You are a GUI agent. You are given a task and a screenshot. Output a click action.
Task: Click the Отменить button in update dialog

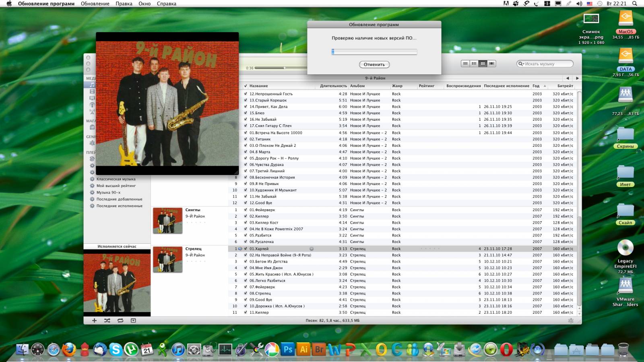click(x=374, y=64)
